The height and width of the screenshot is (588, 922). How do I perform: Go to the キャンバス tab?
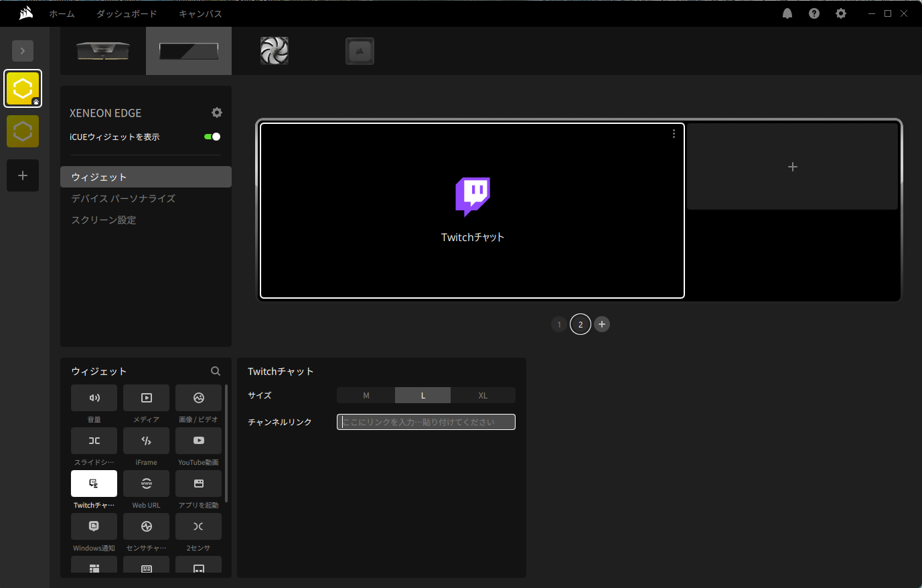(x=200, y=13)
